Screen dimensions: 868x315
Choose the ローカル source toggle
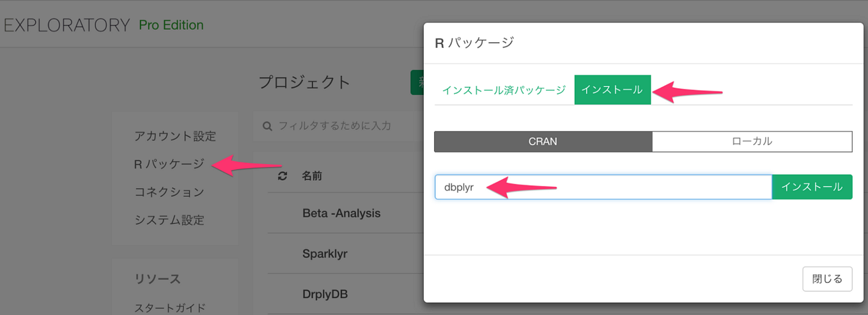click(752, 142)
